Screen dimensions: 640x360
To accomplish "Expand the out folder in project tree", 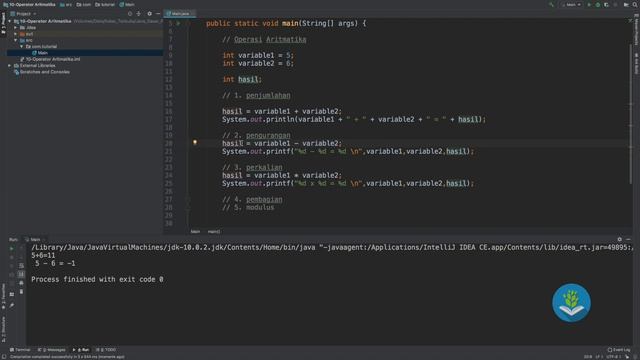I will pyautogui.click(x=16, y=34).
